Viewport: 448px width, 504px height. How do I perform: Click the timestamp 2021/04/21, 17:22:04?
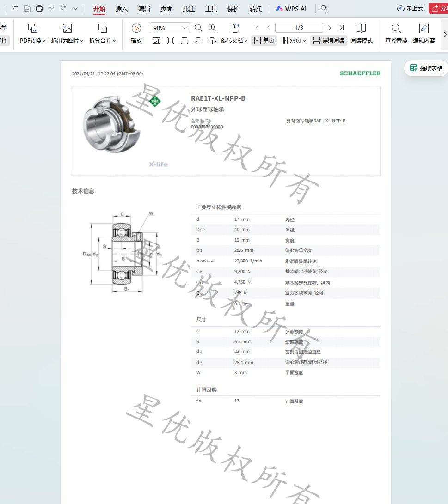pyautogui.click(x=107, y=73)
